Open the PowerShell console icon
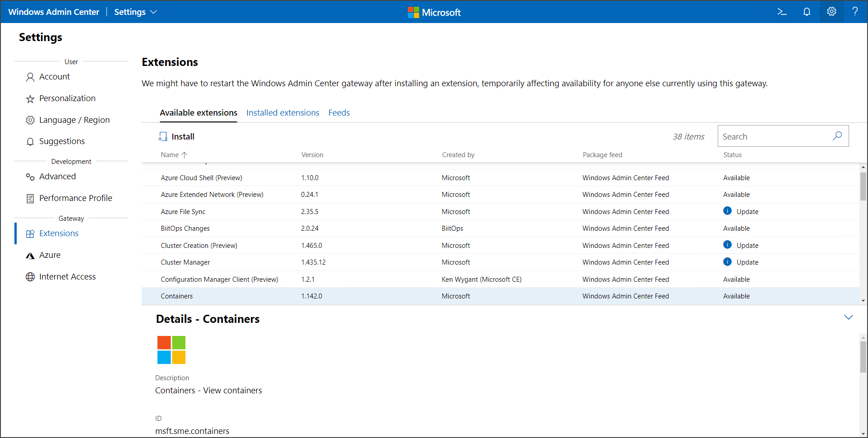Screen dimensions: 868x438 click(782, 12)
